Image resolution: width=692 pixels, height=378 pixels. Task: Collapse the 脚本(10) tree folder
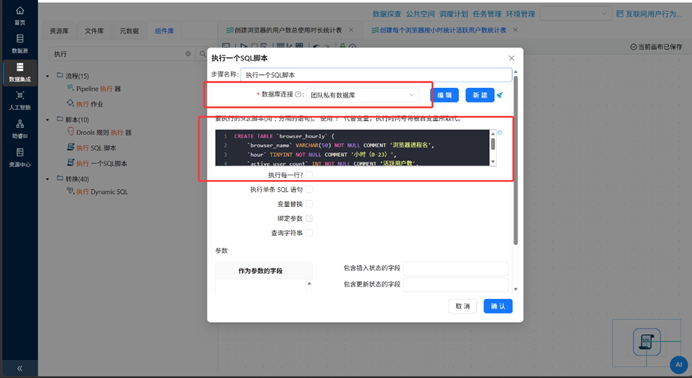(48, 120)
